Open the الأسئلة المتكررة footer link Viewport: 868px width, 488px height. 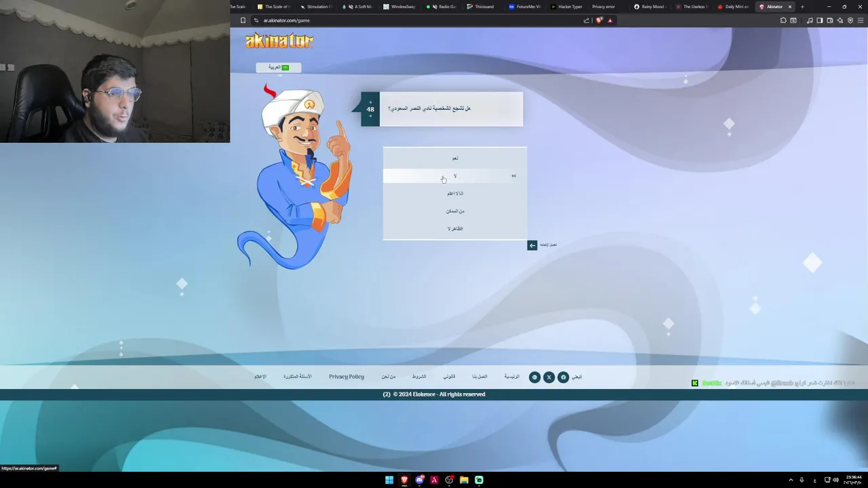click(x=297, y=377)
